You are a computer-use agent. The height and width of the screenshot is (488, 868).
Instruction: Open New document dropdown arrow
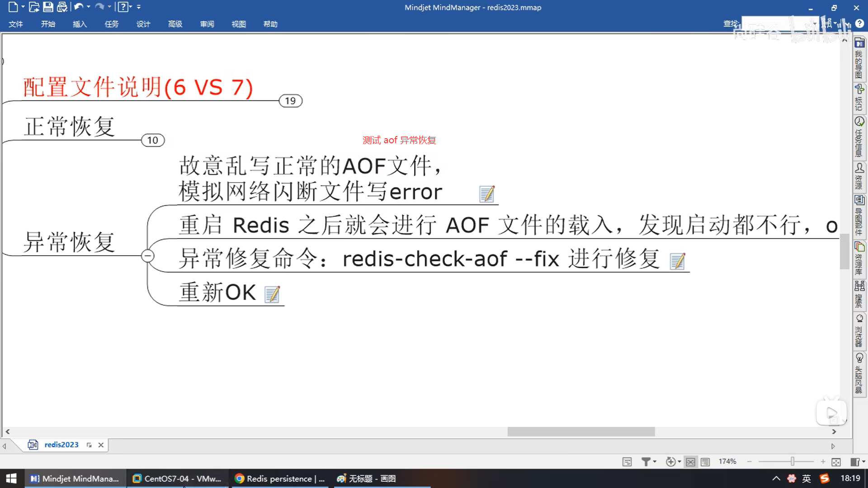[23, 7]
